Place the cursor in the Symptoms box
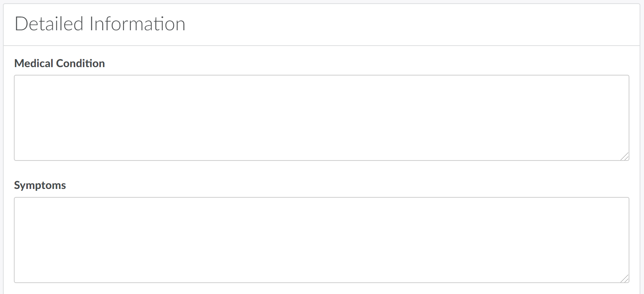 (x=321, y=240)
